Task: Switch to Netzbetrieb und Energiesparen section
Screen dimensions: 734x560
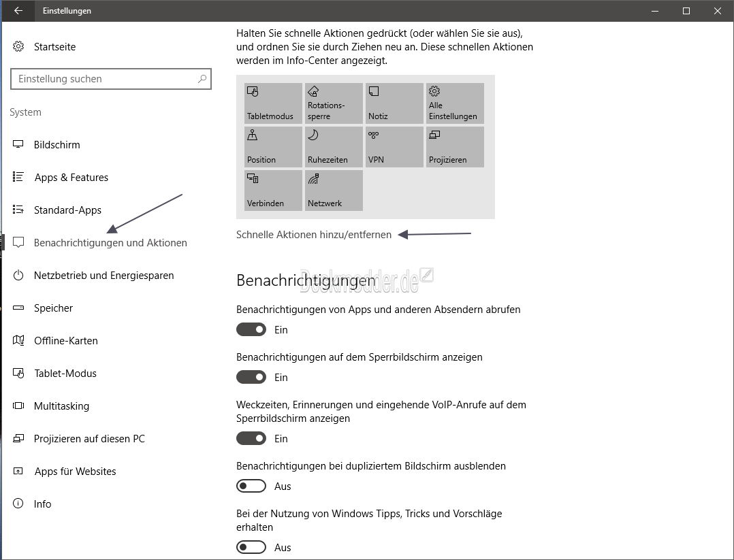Action: coord(103,276)
